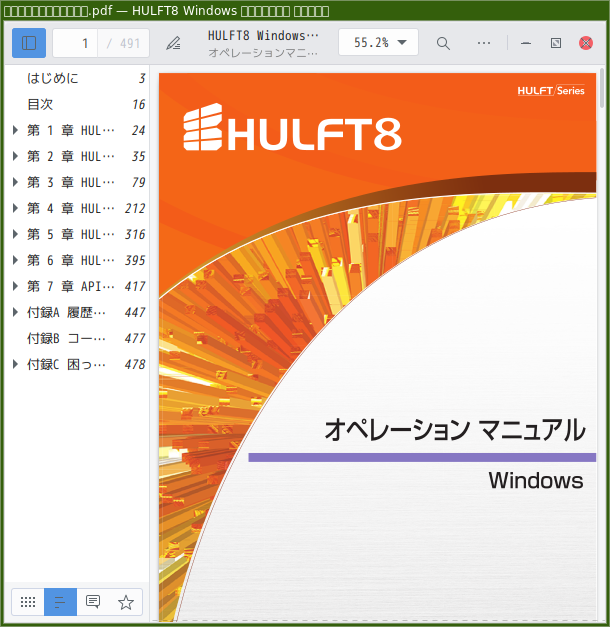Click the HULFT8 logo on cover page
This screenshot has height=627, width=610.
(x=292, y=128)
